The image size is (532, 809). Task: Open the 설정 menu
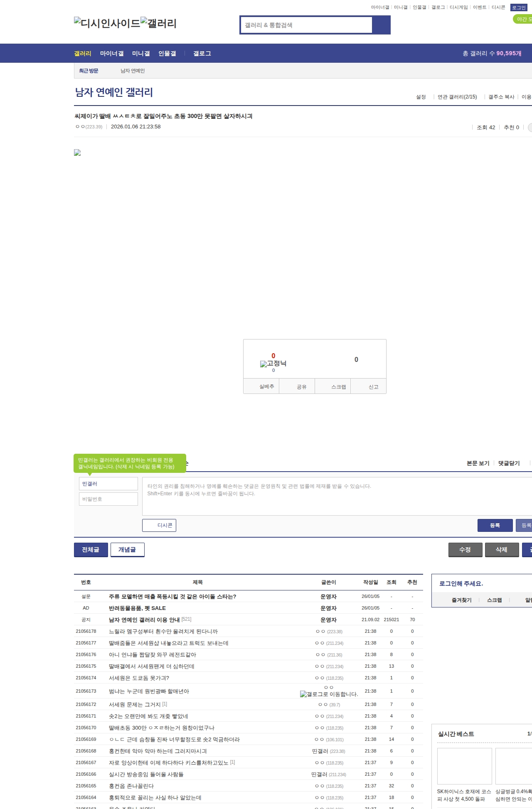coord(421,97)
